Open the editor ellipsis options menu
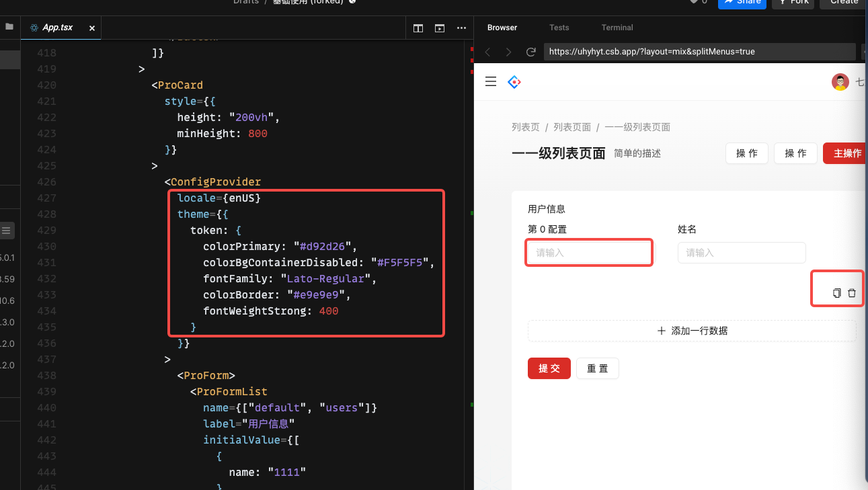This screenshot has width=868, height=490. [x=461, y=28]
